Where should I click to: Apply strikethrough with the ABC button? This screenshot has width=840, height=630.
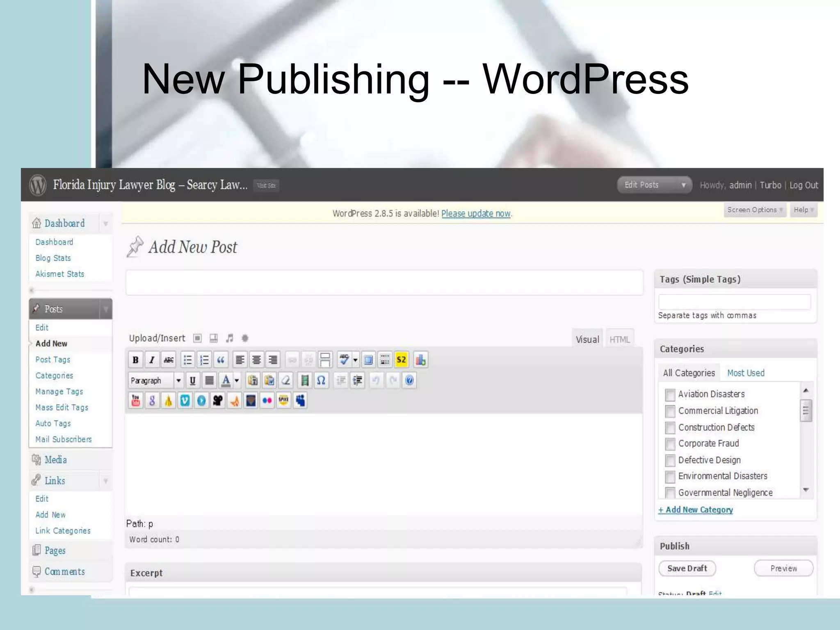[x=169, y=360]
